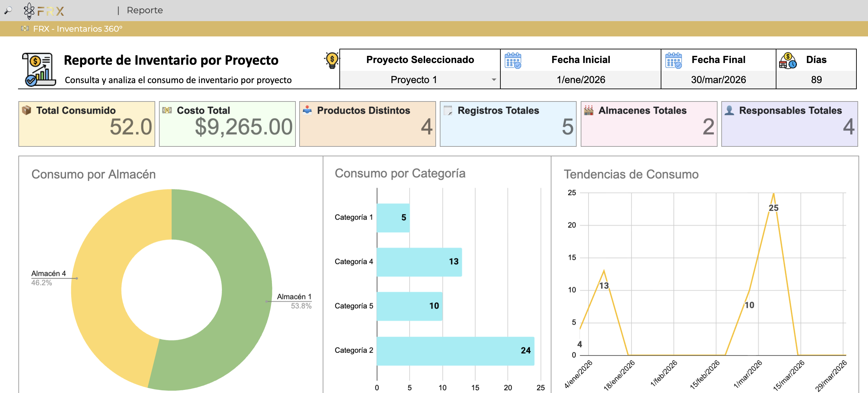This screenshot has height=393, width=868.
Task: Click the Días money-clock icon
Action: coord(788,61)
